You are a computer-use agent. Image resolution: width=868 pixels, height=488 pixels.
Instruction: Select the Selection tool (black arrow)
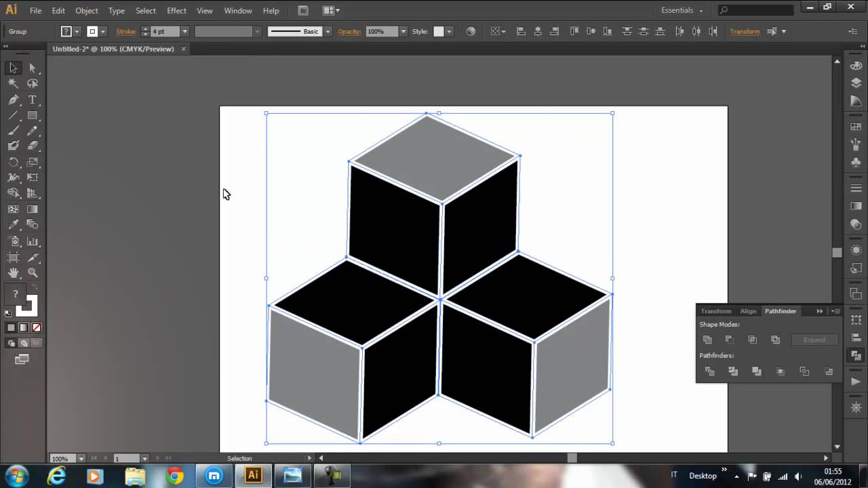tap(13, 68)
